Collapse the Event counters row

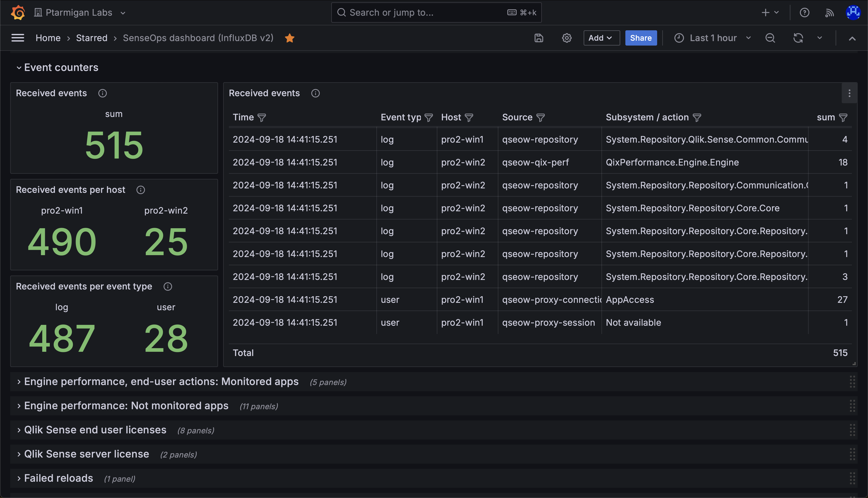tap(57, 67)
